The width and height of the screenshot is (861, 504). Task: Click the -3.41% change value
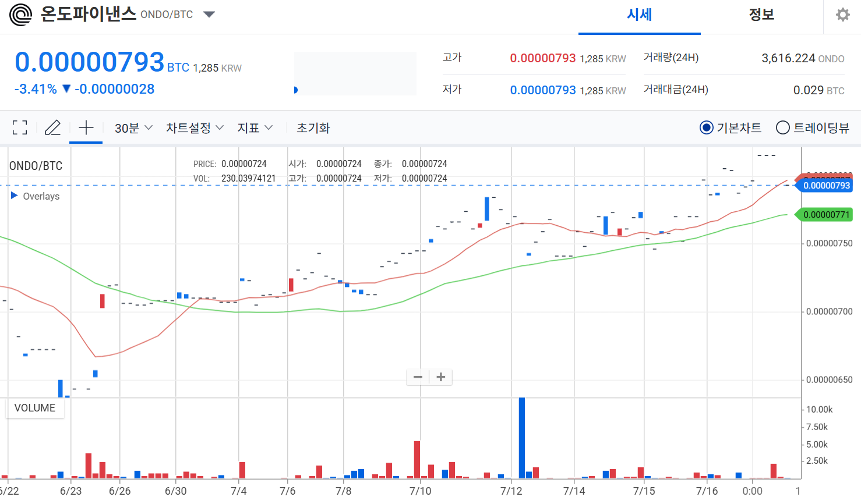36,89
